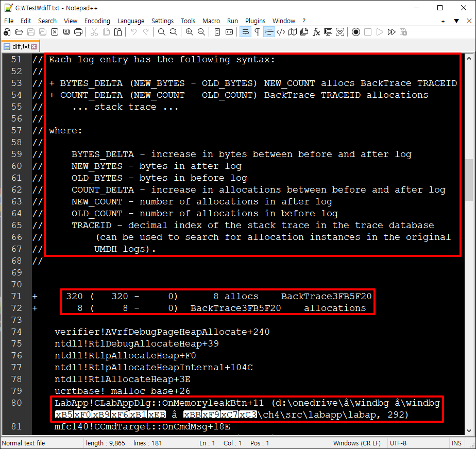The width and height of the screenshot is (476, 449).
Task: Undo the last edit
Action: [x=133, y=32]
